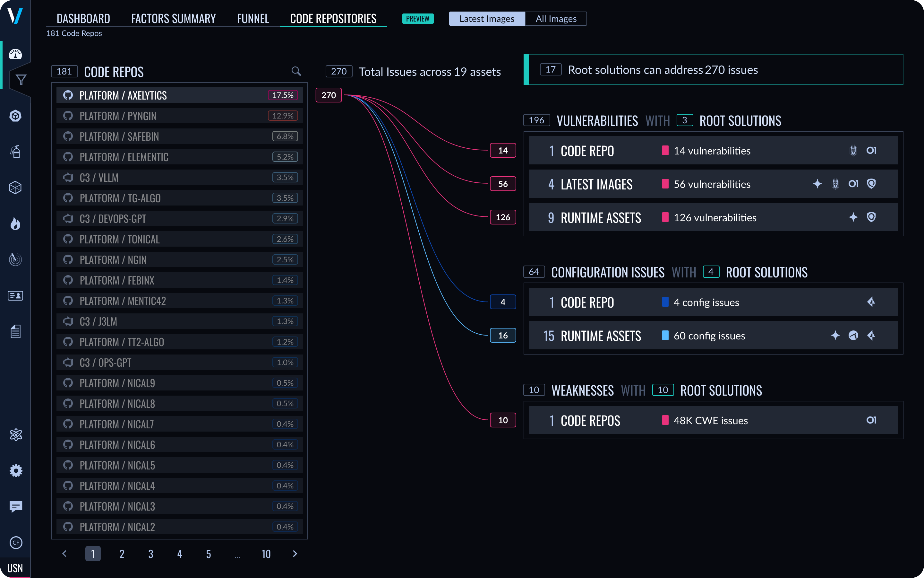Click the sparkle icon in 126 vulnerabilities row
This screenshot has width=924, height=578.
(x=853, y=217)
